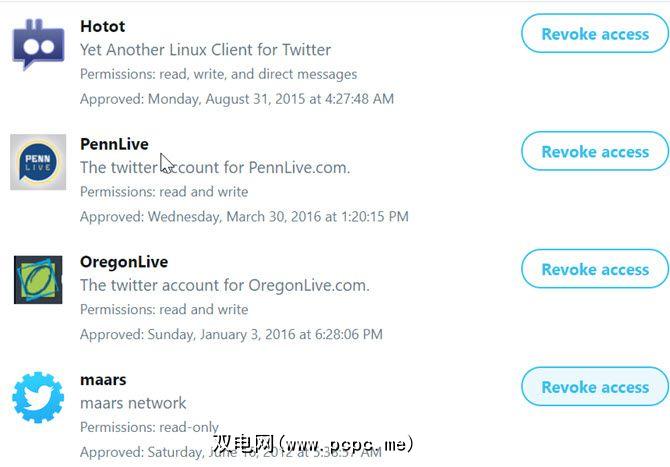This screenshot has width=670, height=467.
Task: Select the 'maars network' description text
Action: pyautogui.click(x=133, y=403)
